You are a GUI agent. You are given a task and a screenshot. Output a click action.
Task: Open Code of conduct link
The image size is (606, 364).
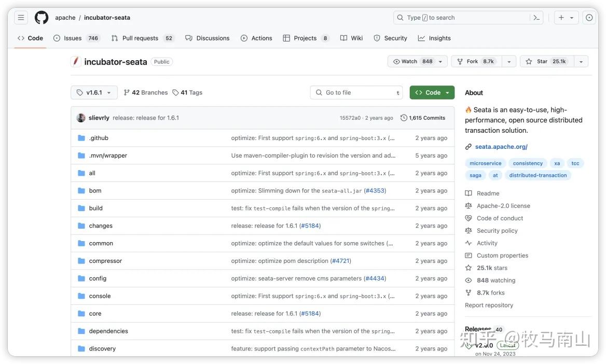pyautogui.click(x=494, y=218)
